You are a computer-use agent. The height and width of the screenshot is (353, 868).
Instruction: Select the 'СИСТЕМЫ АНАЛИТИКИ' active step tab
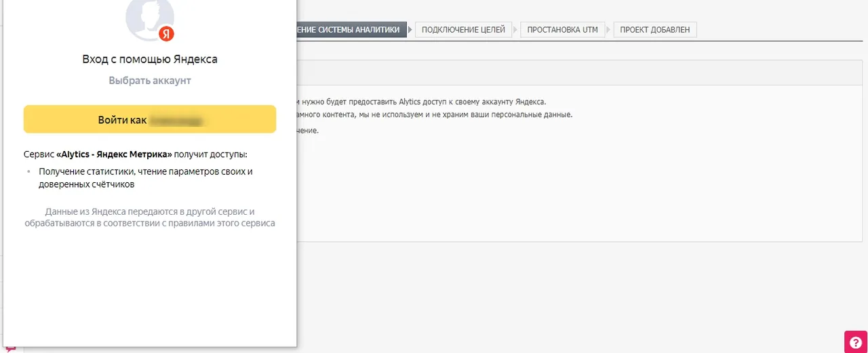tap(351, 30)
